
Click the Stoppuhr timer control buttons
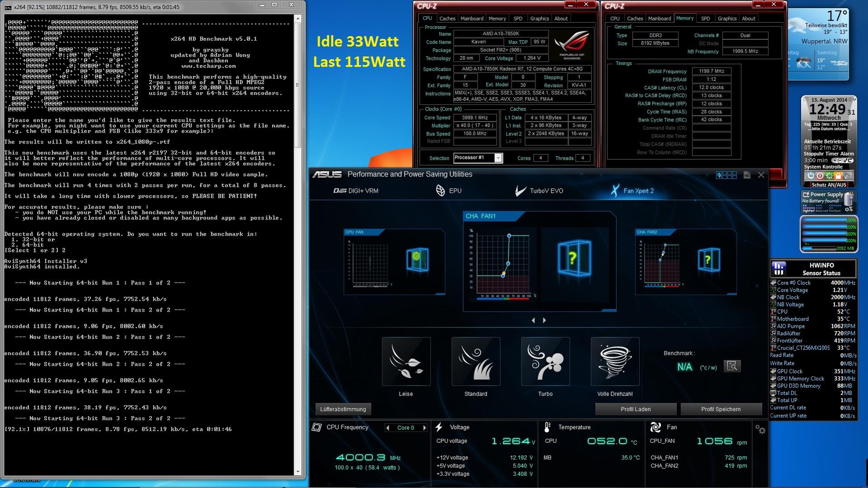click(842, 161)
